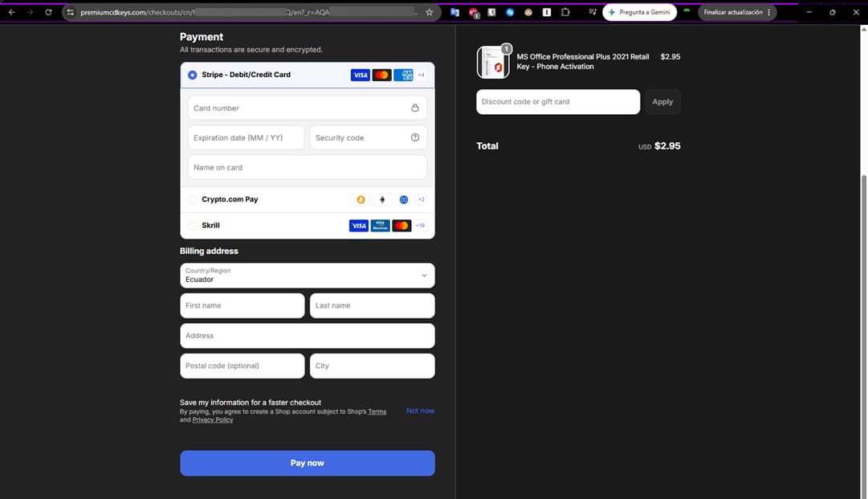Click the Postal code (optional) field

pyautogui.click(x=242, y=366)
